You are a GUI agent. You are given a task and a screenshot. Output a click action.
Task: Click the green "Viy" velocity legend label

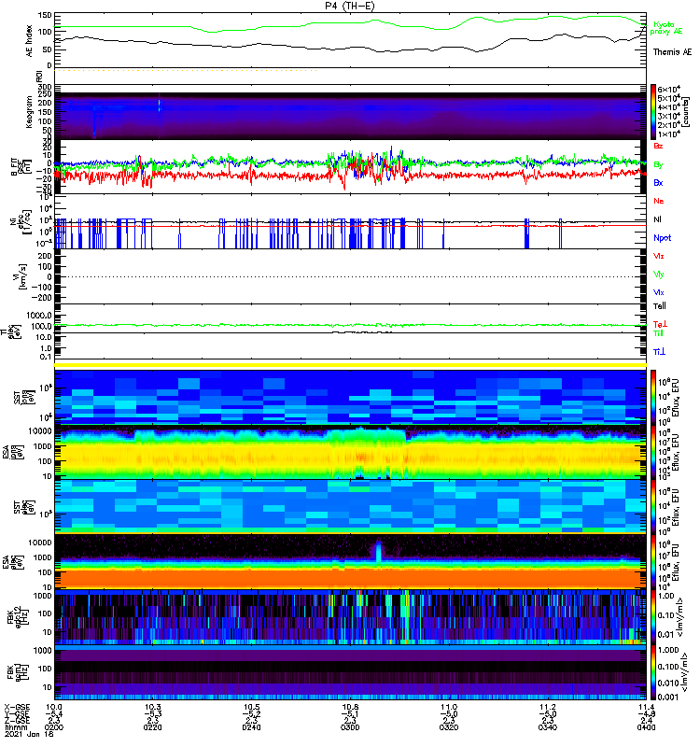tap(659, 275)
